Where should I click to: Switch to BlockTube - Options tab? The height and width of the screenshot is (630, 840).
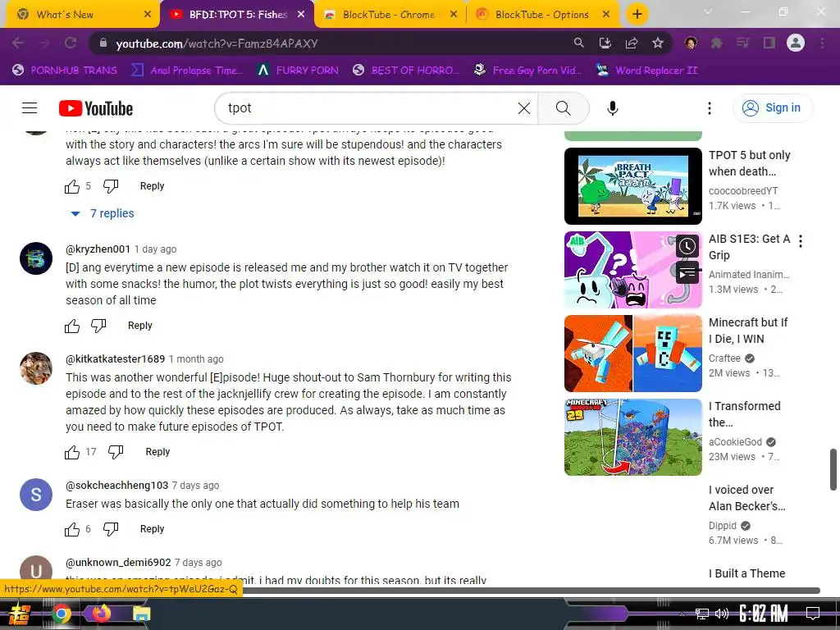[542, 15]
